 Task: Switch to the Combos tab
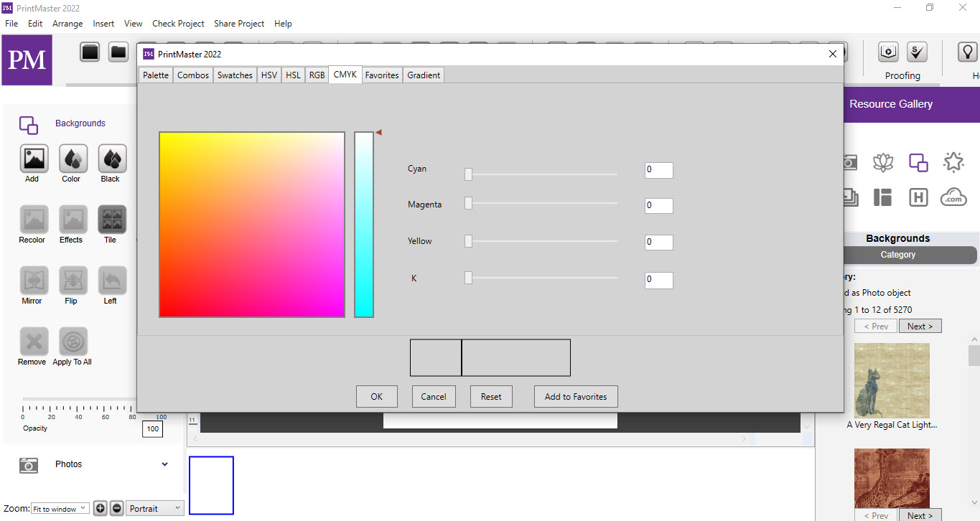point(193,75)
